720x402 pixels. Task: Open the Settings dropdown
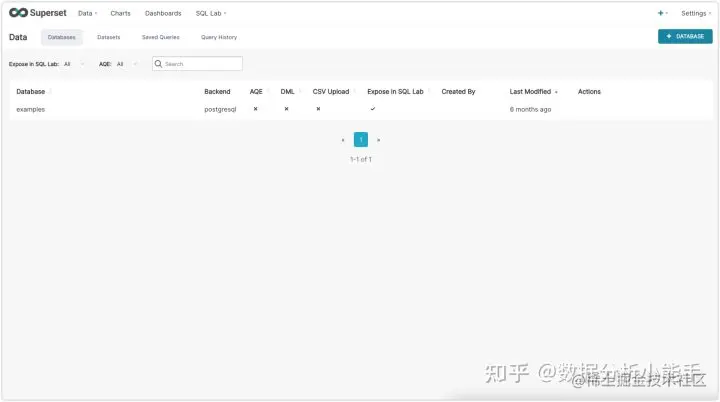[696, 13]
